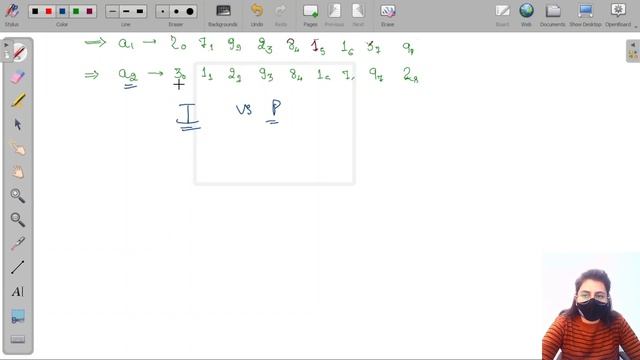Select the Laser pointer tool
Image resolution: width=640 pixels, height=360 pixels.
18,243
